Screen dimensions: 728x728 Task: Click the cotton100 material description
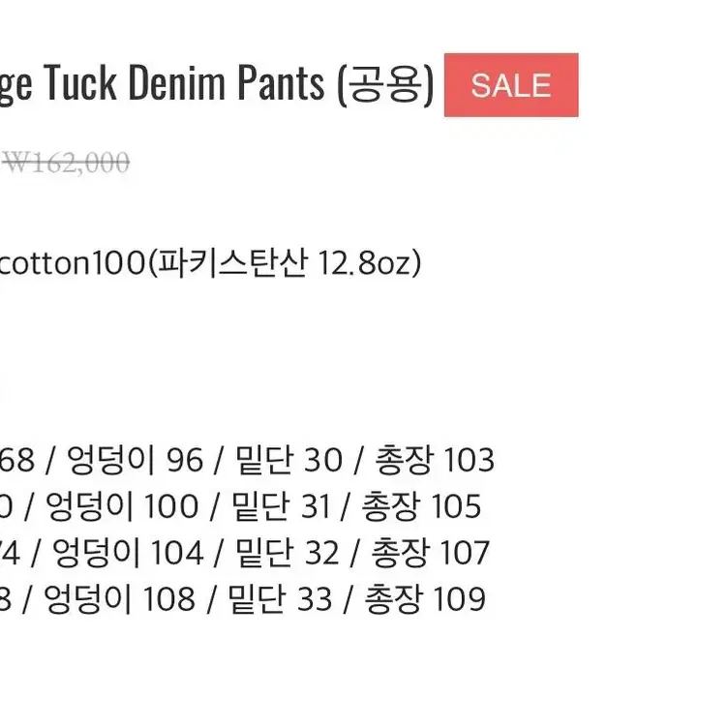coord(73,262)
